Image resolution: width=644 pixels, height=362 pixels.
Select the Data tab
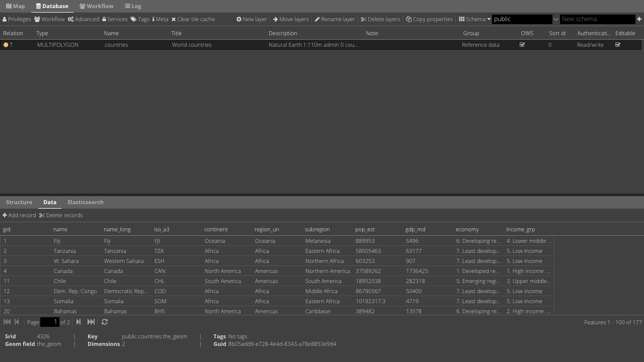tap(50, 202)
